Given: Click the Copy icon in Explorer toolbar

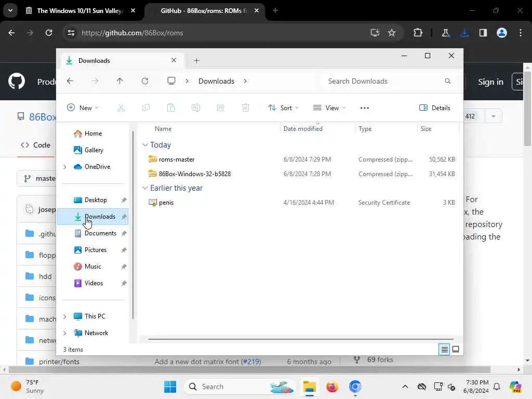Looking at the screenshot, I should pyautogui.click(x=146, y=108).
